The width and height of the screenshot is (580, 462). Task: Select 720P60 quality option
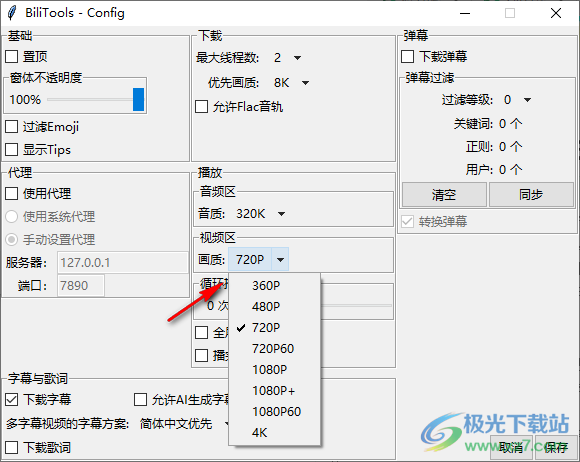pos(274,349)
